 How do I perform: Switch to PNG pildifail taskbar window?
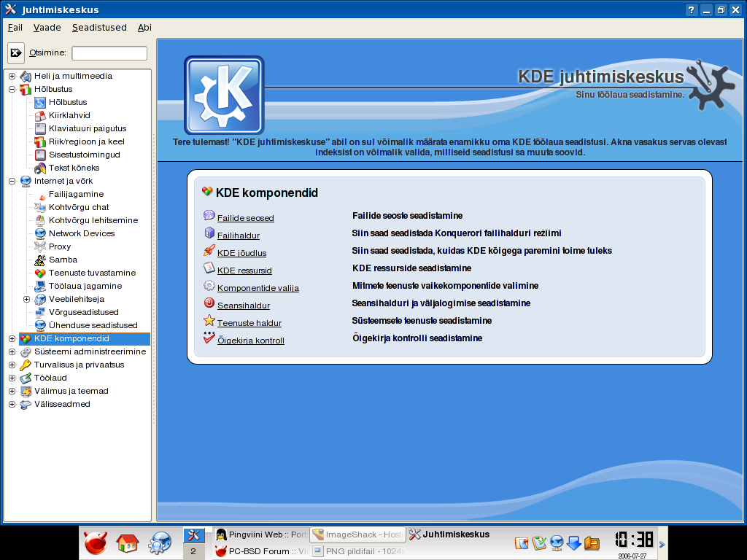coord(357,551)
